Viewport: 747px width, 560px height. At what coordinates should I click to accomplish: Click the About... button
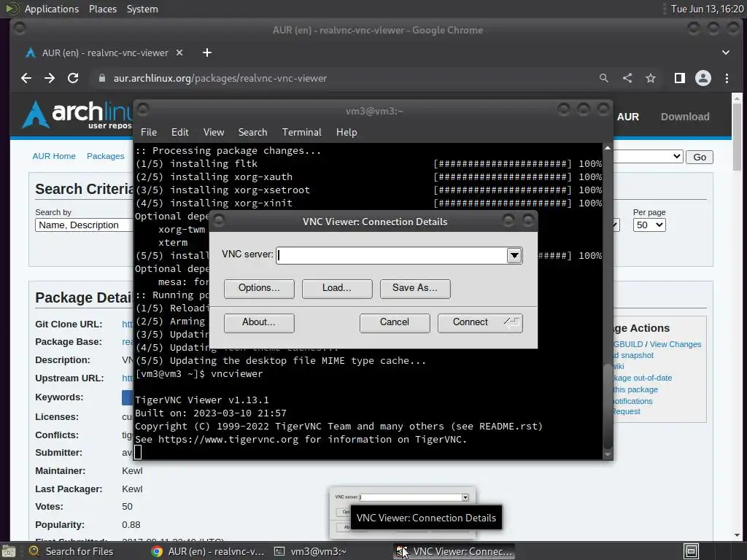click(259, 323)
